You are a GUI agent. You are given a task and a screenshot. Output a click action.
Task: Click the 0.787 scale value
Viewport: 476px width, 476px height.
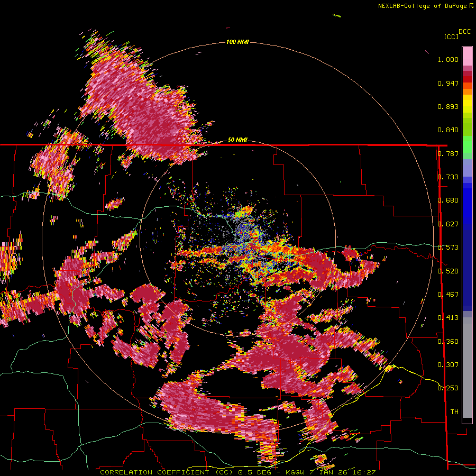448,153
